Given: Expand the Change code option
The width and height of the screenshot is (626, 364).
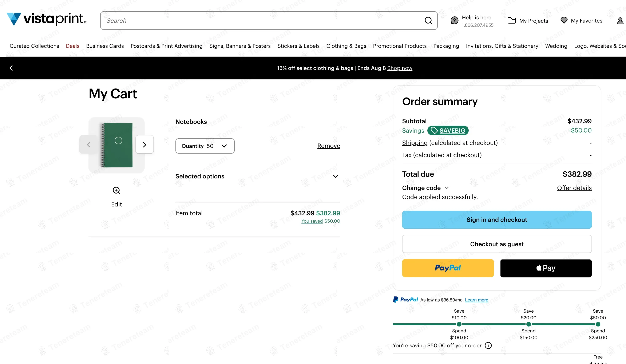Looking at the screenshot, I should tap(425, 188).
